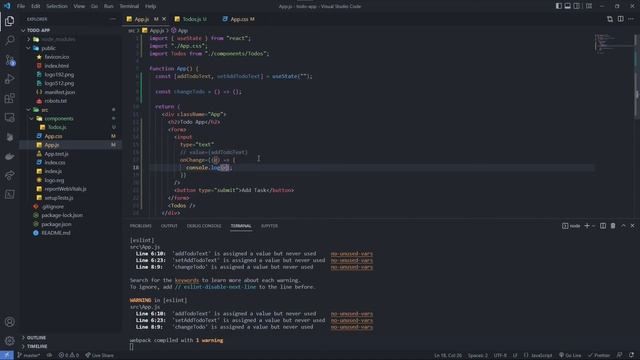Click the Explorer more actions ellipsis
Screen dimensions: 640x360
pyautogui.click(x=112, y=19)
